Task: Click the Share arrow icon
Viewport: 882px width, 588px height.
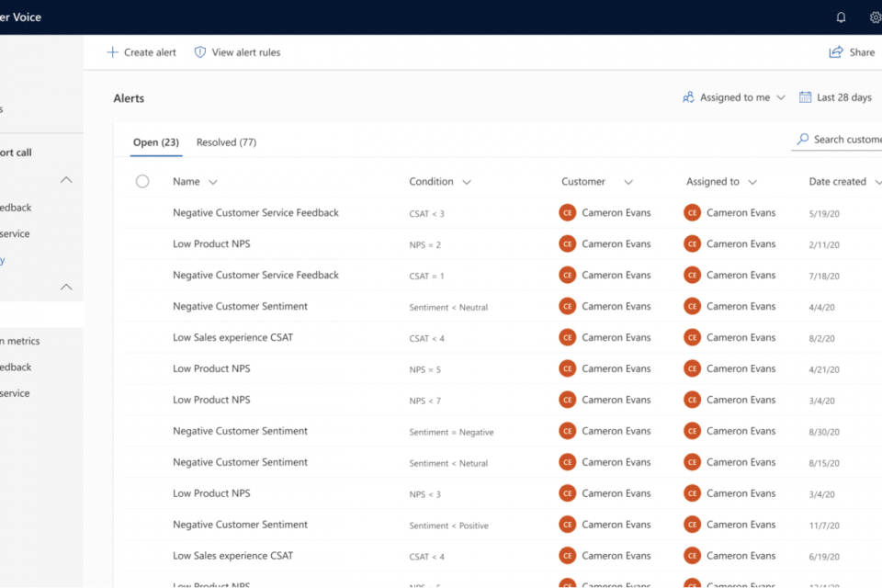Action: pos(836,52)
